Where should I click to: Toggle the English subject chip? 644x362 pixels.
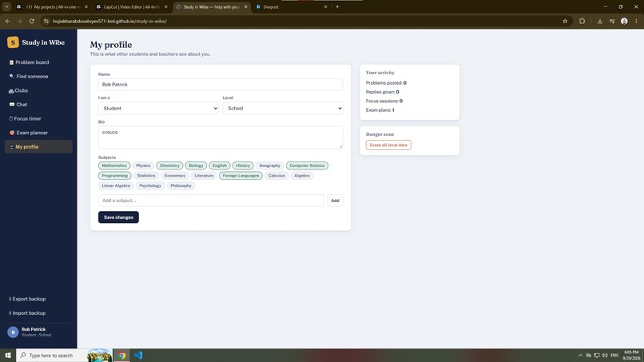(x=220, y=165)
